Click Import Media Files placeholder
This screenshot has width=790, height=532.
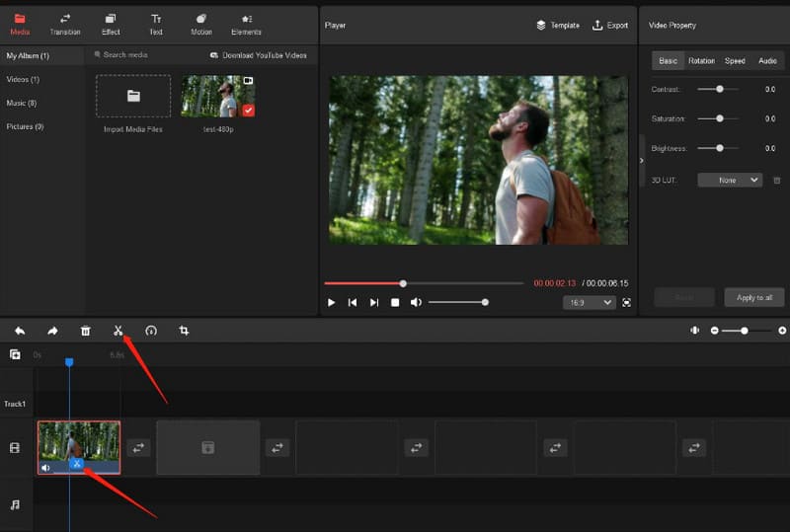pos(133,97)
